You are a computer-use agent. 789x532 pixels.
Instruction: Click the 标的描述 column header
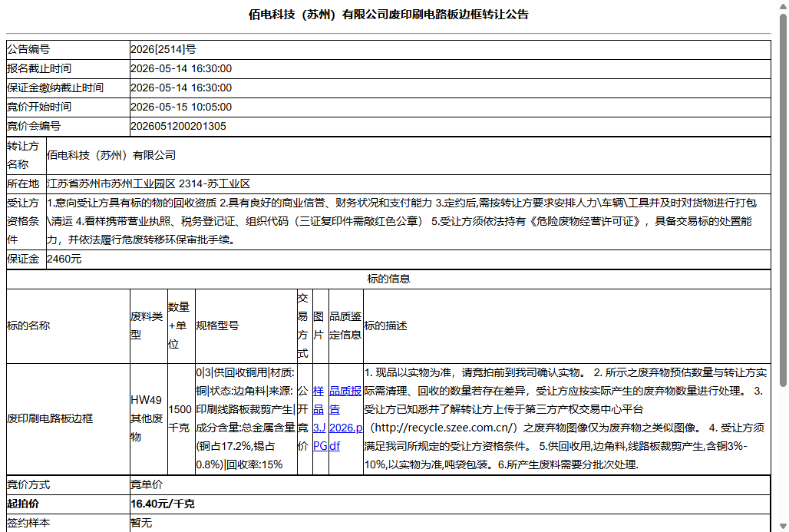[567, 325]
